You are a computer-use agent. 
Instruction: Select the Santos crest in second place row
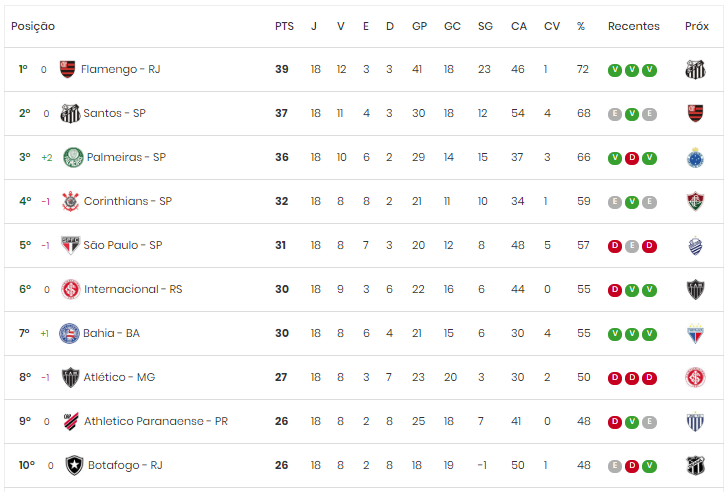pyautogui.click(x=70, y=113)
